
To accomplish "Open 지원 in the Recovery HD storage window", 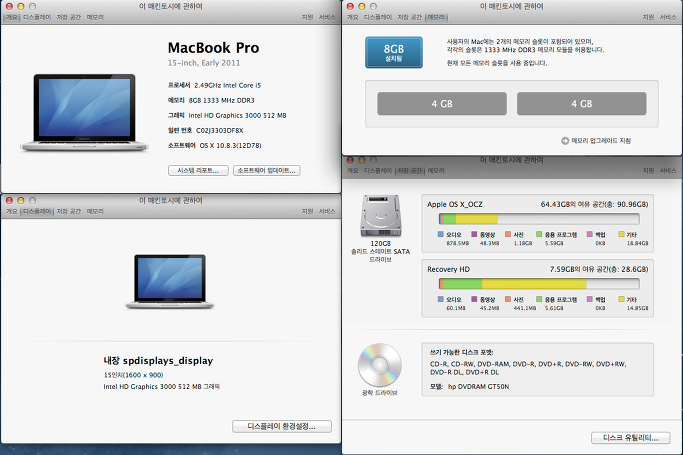I will pos(649,171).
